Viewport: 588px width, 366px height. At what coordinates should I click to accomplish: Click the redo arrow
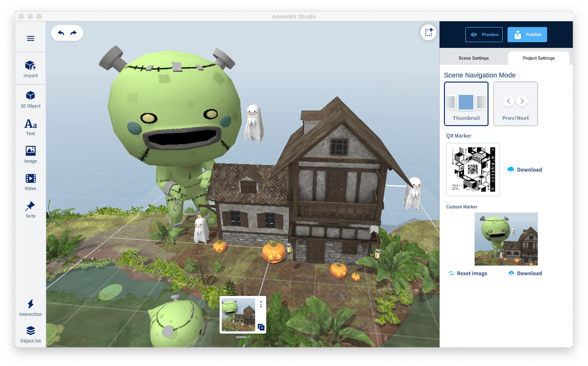pyautogui.click(x=73, y=33)
